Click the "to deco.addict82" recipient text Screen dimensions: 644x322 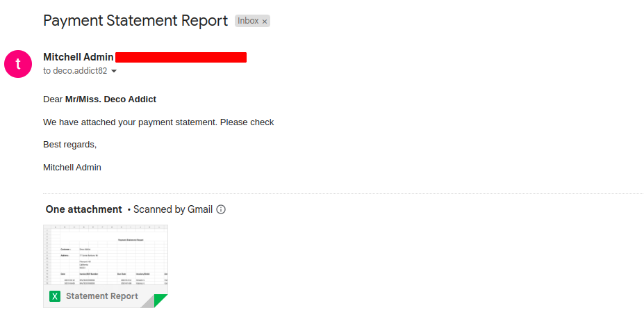pyautogui.click(x=75, y=71)
